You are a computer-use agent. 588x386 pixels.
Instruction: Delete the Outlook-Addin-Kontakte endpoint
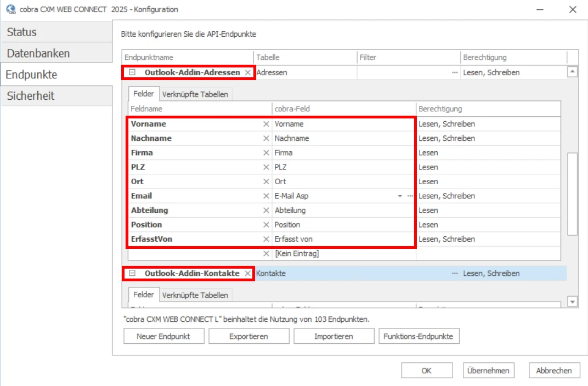point(247,274)
